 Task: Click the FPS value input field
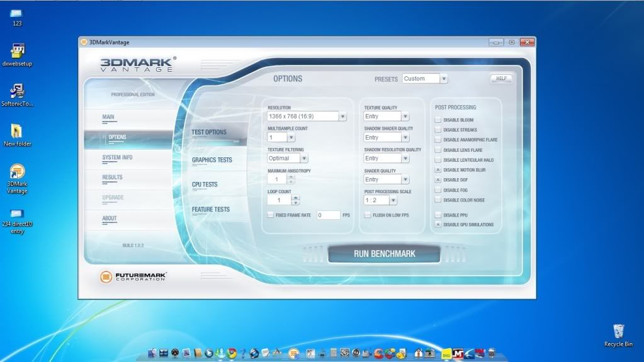(x=328, y=215)
